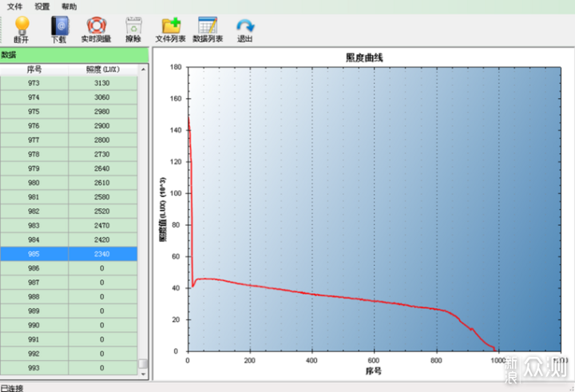Select row 976 with value 2900
This screenshot has height=392, width=575.
pyautogui.click(x=69, y=126)
